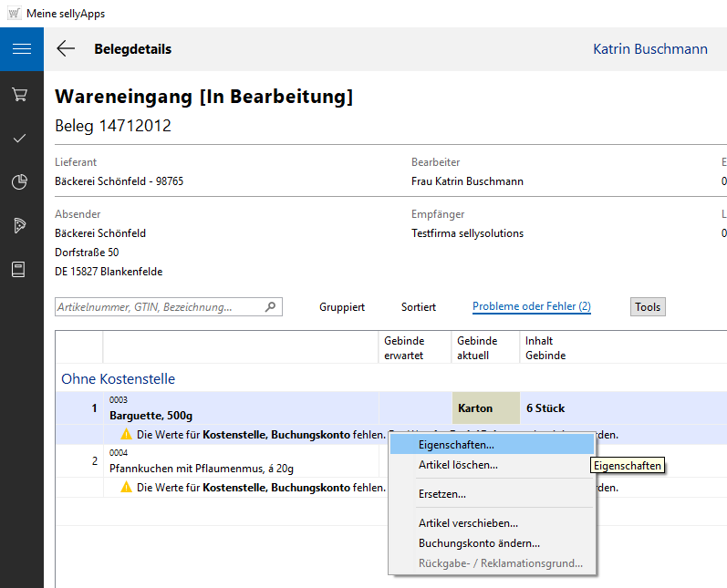
Task: Click the pizza slice sidebar icon
Action: (x=20, y=226)
